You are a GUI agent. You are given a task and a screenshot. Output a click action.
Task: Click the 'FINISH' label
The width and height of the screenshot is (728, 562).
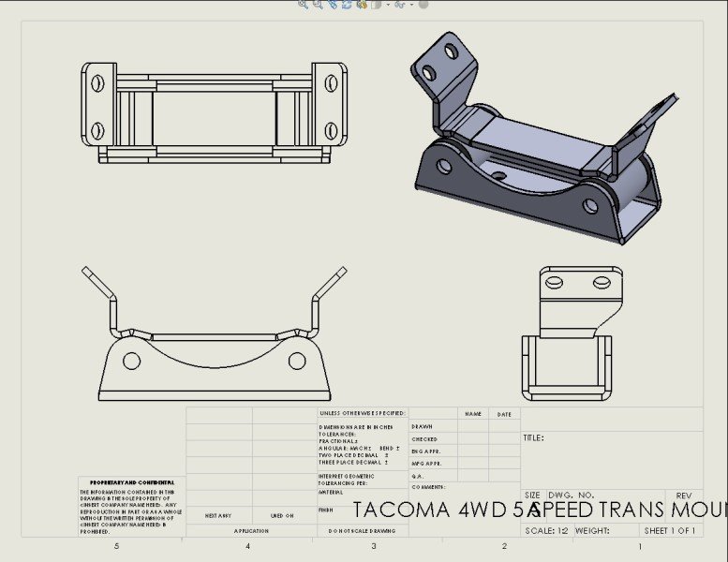(326, 510)
